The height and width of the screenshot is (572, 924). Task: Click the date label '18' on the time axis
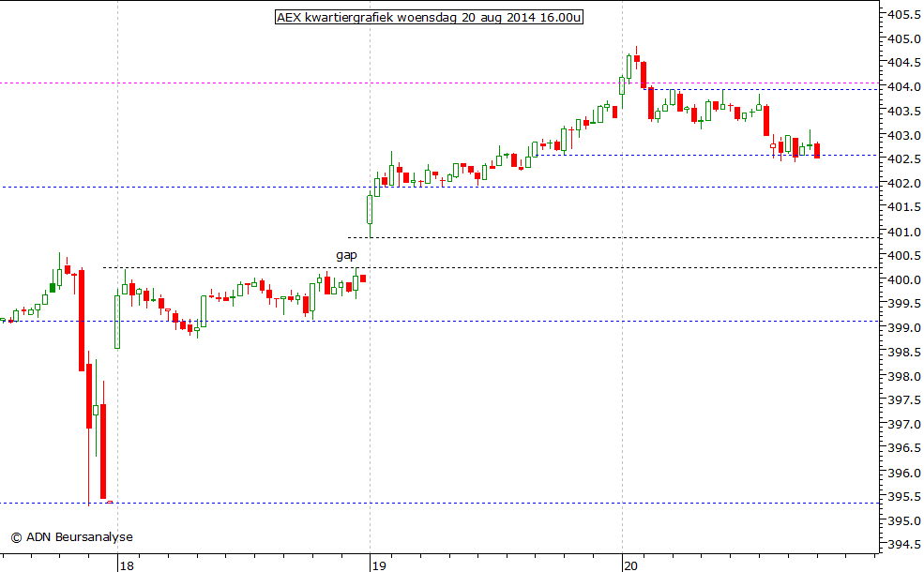127,566
